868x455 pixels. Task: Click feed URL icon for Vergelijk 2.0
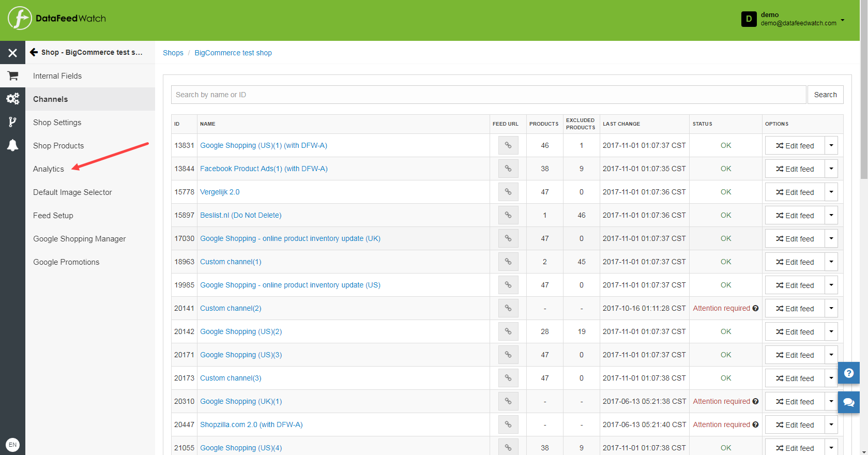[508, 192]
